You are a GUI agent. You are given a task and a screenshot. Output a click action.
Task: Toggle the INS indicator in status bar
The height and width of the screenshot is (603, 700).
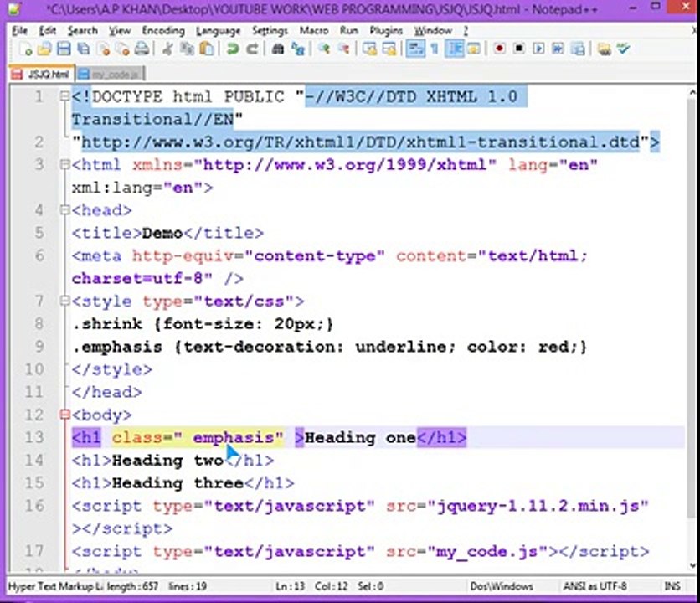pos(672,586)
